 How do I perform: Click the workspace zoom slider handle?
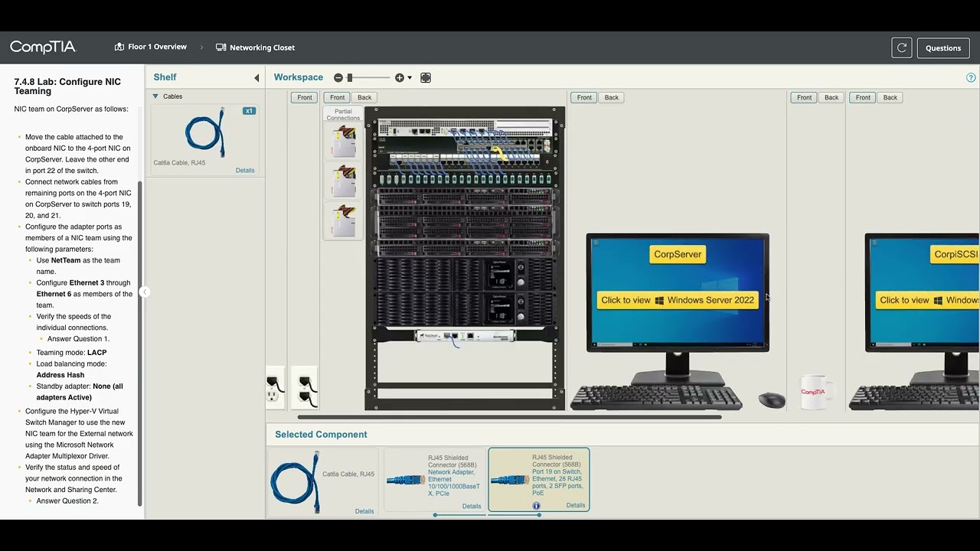(x=350, y=77)
